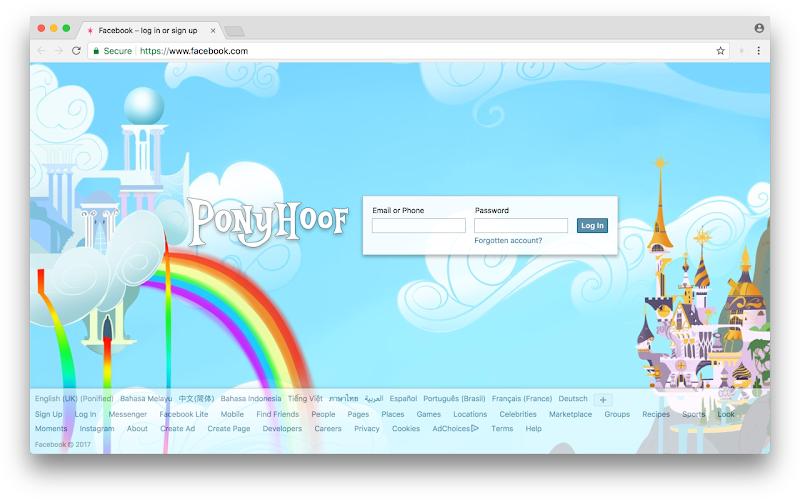Screen dimensions: 800x500
Task: Switch language to Arabic
Action: click(374, 398)
